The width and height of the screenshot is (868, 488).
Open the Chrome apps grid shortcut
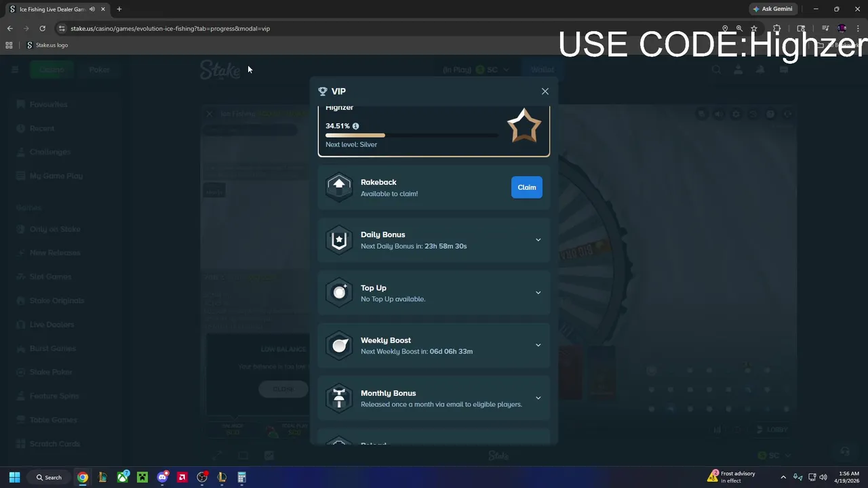point(9,45)
